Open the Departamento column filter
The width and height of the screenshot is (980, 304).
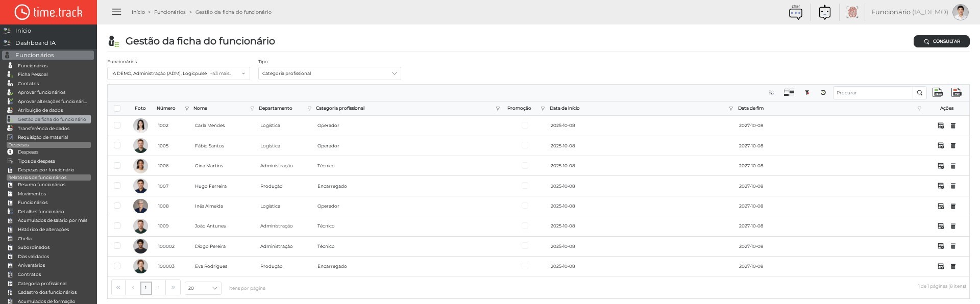pos(309,109)
